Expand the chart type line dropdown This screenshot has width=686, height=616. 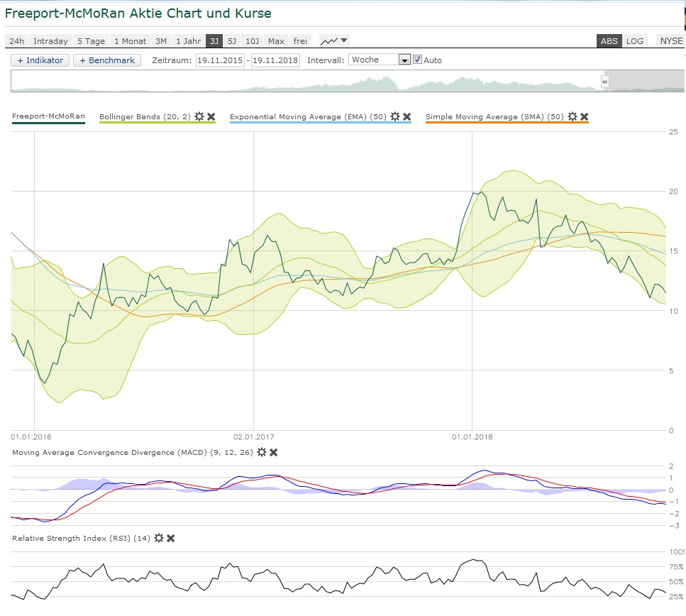click(x=334, y=41)
